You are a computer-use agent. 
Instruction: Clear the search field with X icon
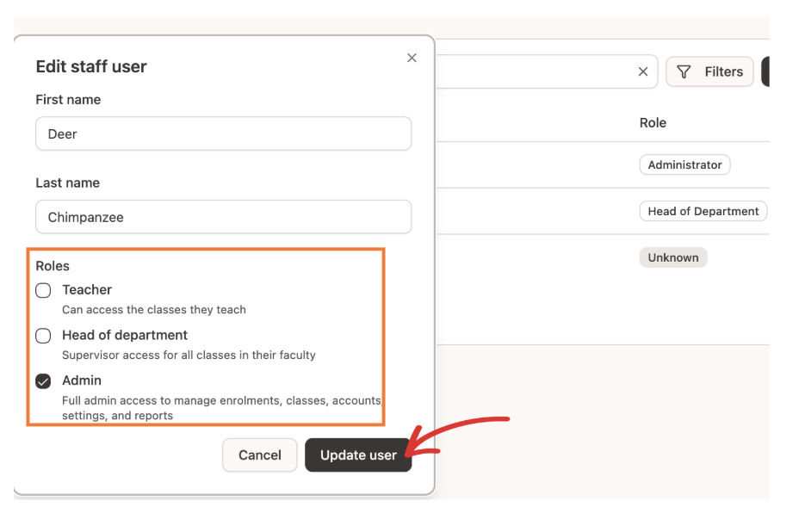point(642,72)
